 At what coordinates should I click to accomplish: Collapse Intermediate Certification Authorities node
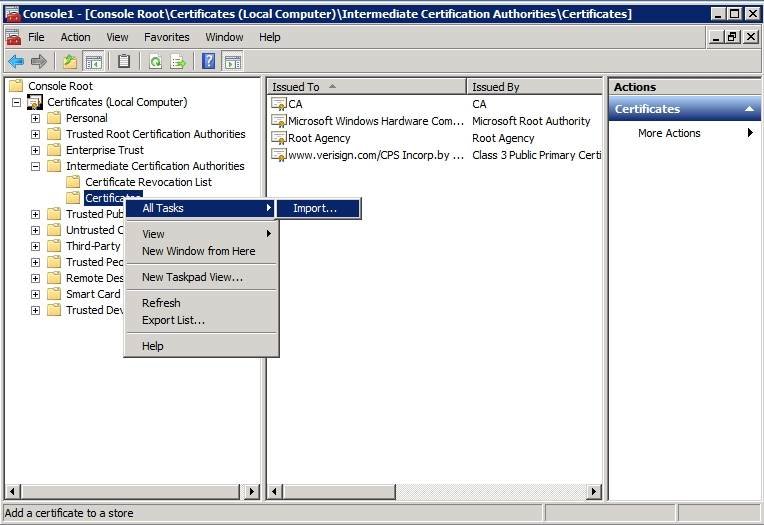pos(35,167)
